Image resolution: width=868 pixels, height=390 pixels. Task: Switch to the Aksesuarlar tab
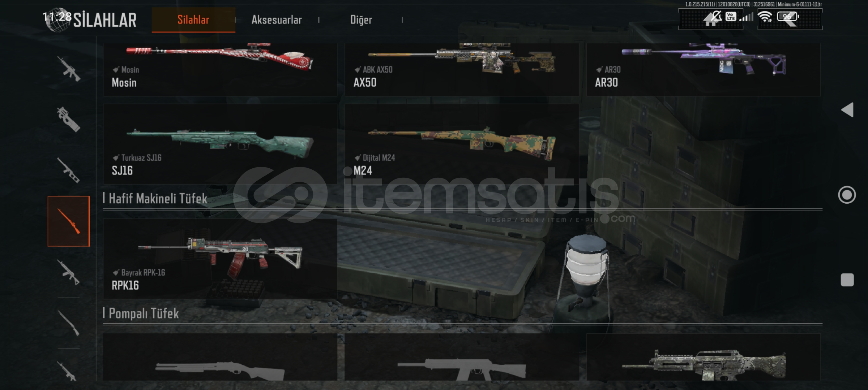click(x=277, y=20)
